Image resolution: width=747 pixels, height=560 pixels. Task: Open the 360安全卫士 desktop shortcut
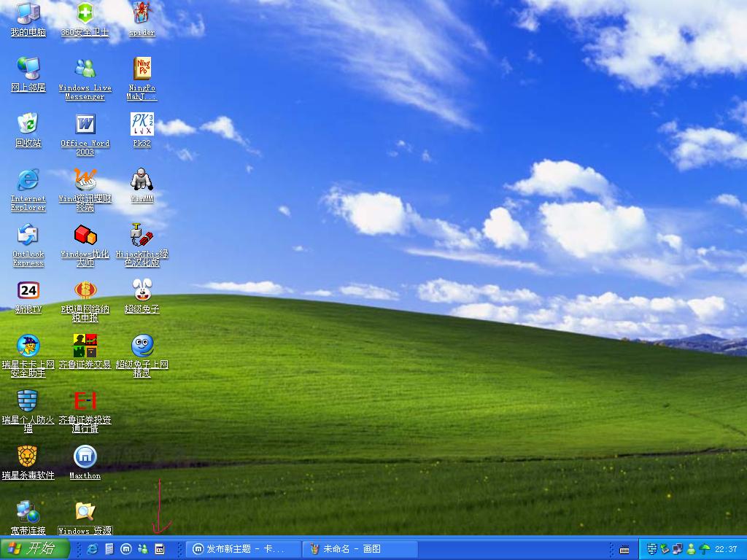(85, 13)
